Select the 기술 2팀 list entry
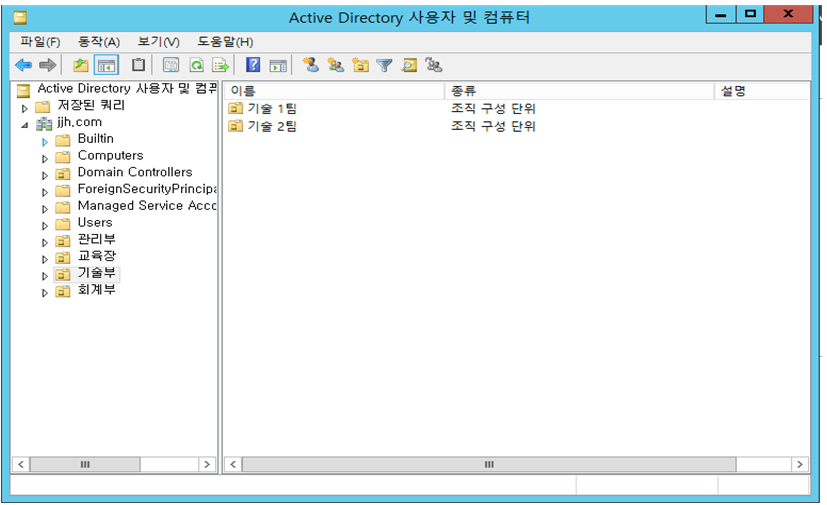Image resolution: width=827 pixels, height=505 pixels. pyautogui.click(x=272, y=126)
